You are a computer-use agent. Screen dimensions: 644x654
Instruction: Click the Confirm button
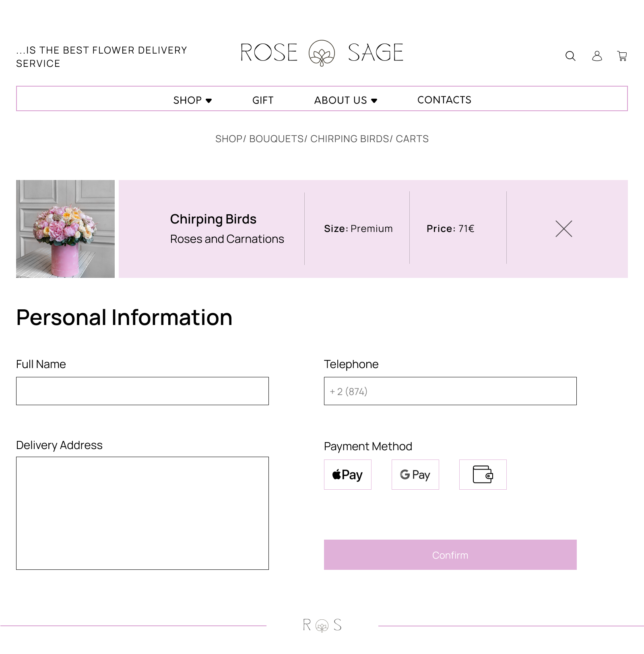pos(450,555)
